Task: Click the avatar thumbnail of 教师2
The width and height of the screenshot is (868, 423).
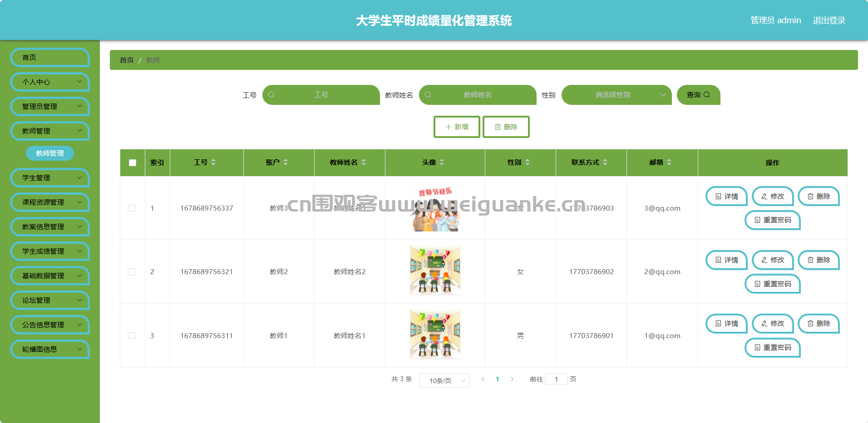Action: [435, 271]
